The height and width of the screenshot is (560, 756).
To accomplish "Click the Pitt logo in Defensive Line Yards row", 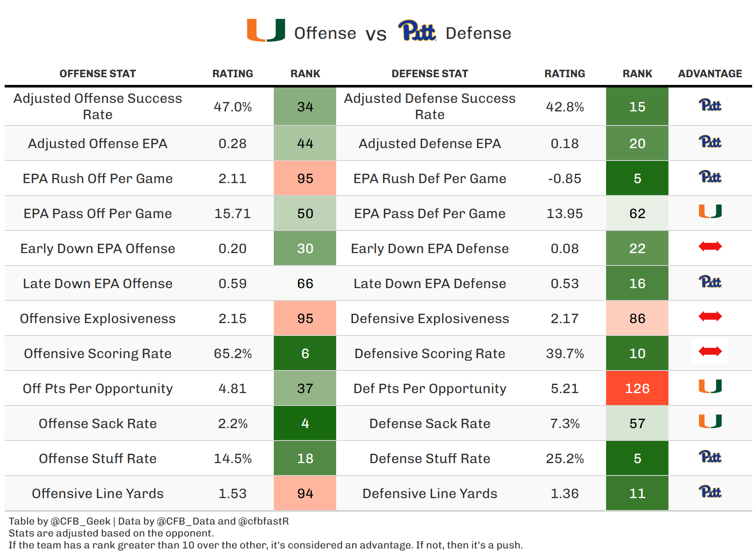I will coord(710,492).
